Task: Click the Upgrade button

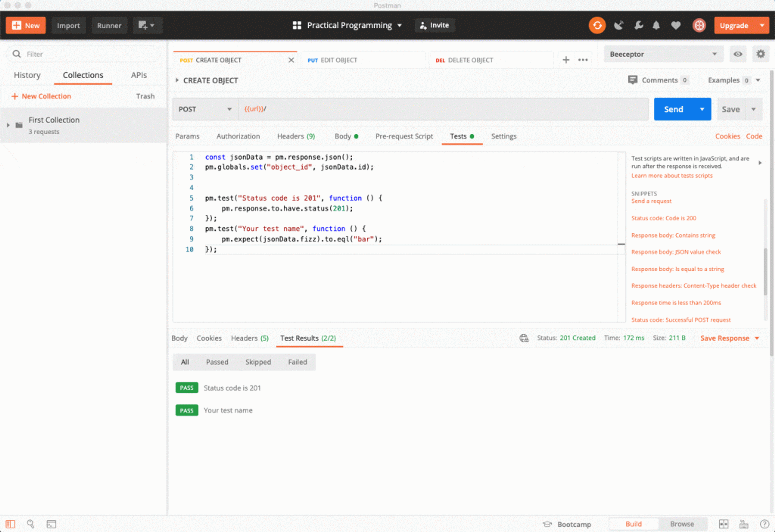Action: coord(734,25)
